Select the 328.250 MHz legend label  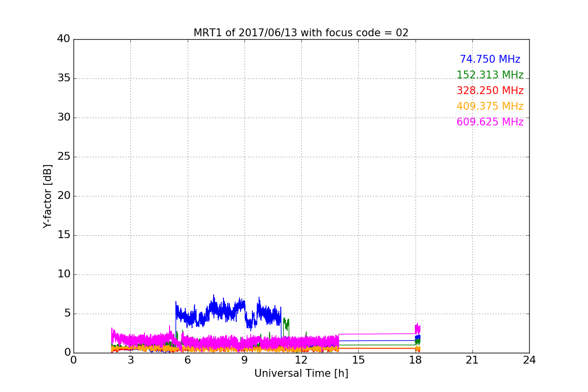pyautogui.click(x=490, y=91)
